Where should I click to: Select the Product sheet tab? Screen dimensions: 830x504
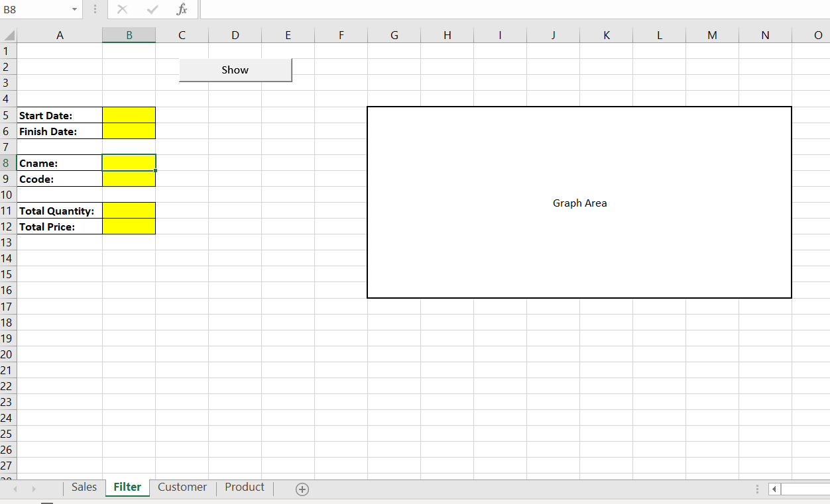[x=243, y=487]
